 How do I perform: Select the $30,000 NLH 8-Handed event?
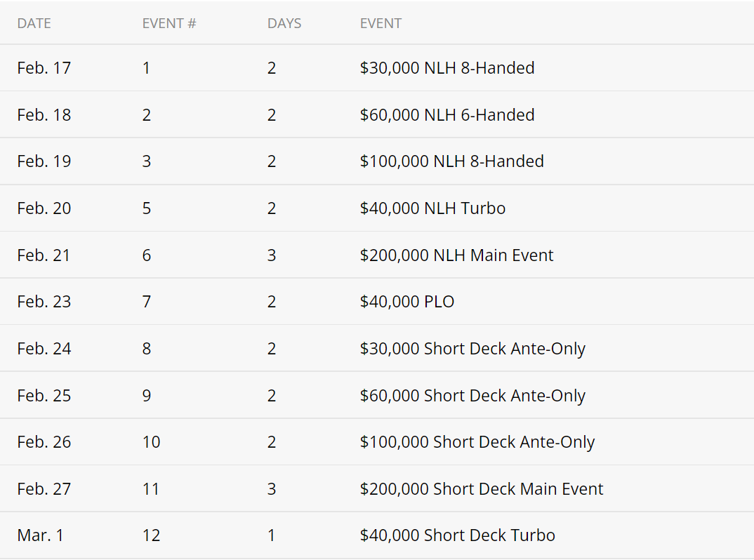[447, 68]
